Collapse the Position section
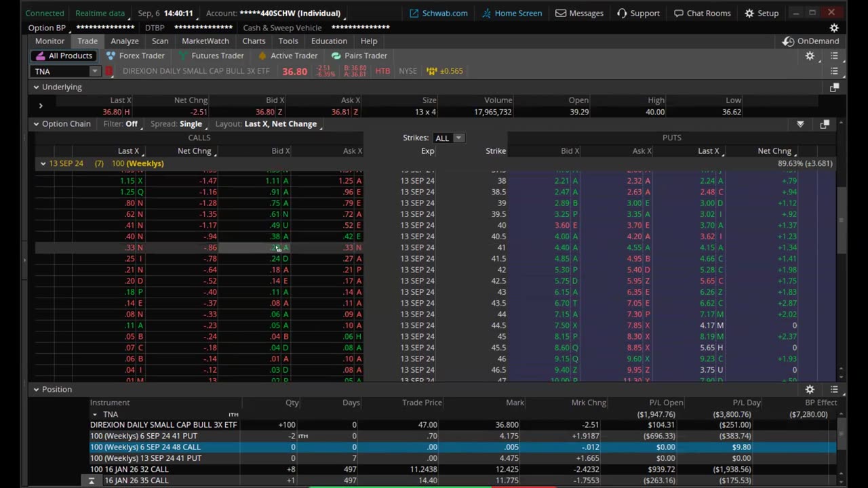Screen dimensions: 868x488 pos(36,389)
